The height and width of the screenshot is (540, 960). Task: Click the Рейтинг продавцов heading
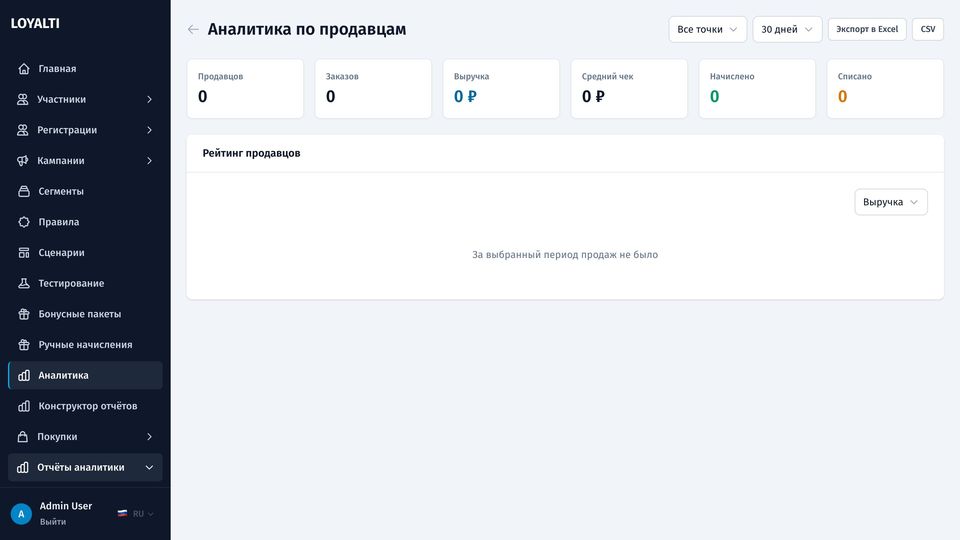click(x=251, y=153)
